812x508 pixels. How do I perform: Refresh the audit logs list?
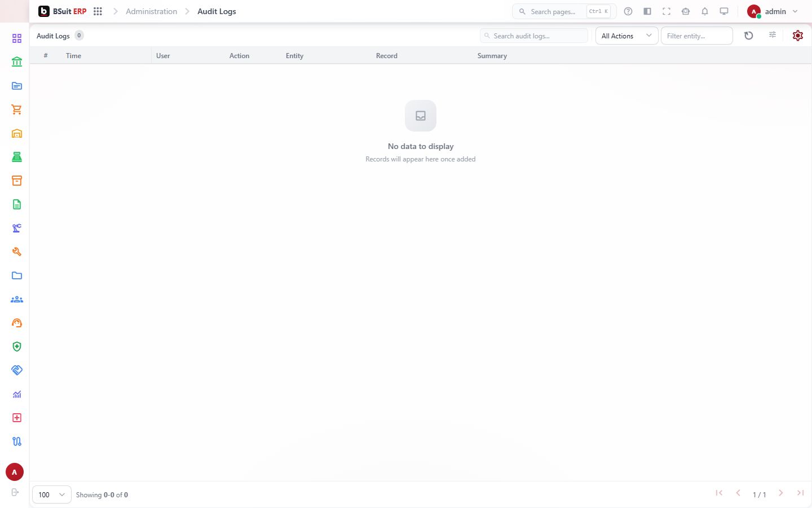pyautogui.click(x=749, y=36)
